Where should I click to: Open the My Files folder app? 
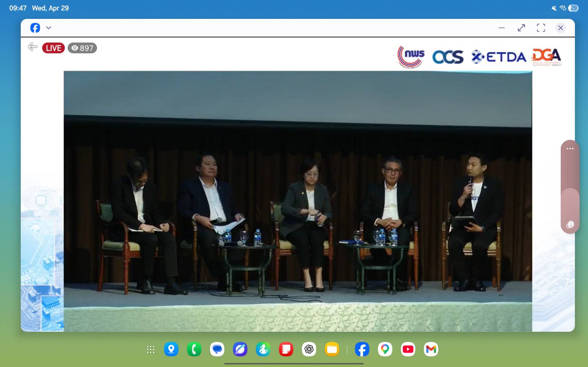332,349
